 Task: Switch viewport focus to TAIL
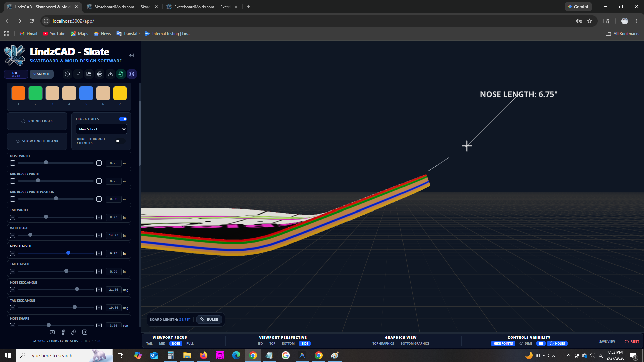click(149, 343)
